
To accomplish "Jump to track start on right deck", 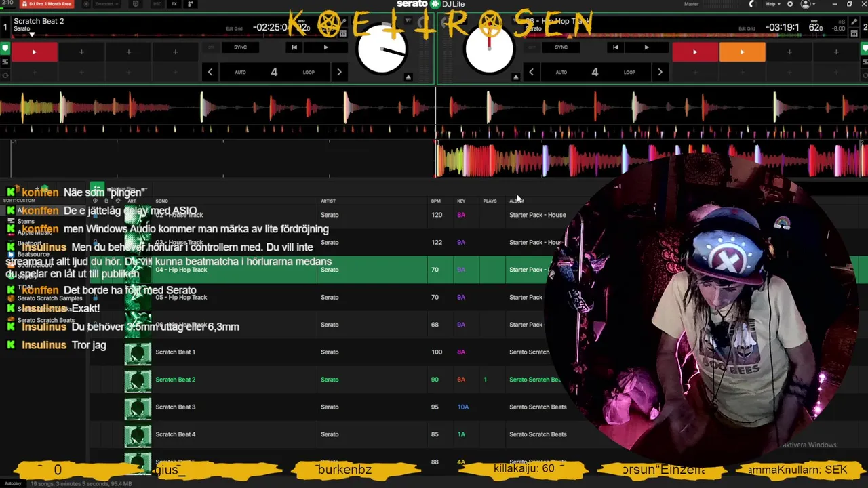I will 615,47.
